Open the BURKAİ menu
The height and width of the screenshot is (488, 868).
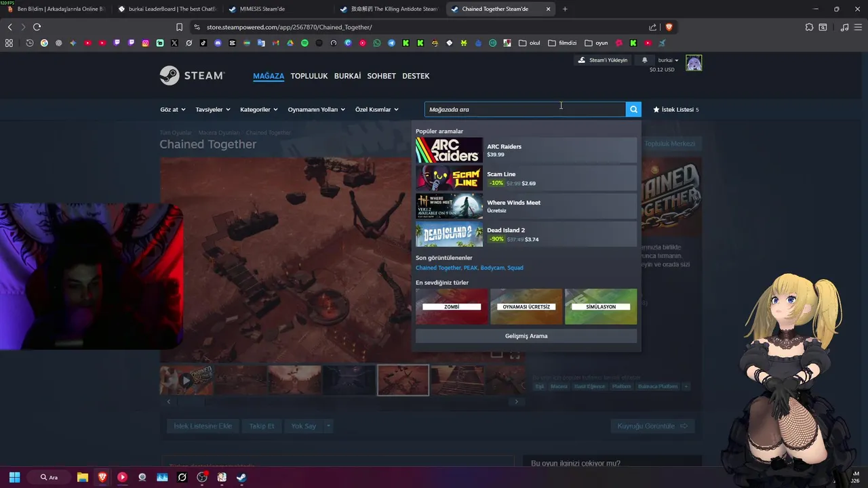tap(347, 76)
